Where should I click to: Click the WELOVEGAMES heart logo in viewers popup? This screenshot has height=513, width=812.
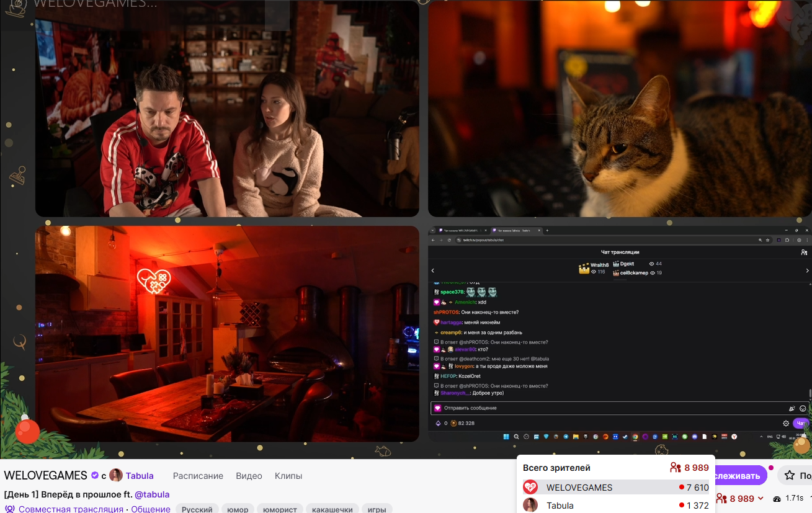(530, 488)
